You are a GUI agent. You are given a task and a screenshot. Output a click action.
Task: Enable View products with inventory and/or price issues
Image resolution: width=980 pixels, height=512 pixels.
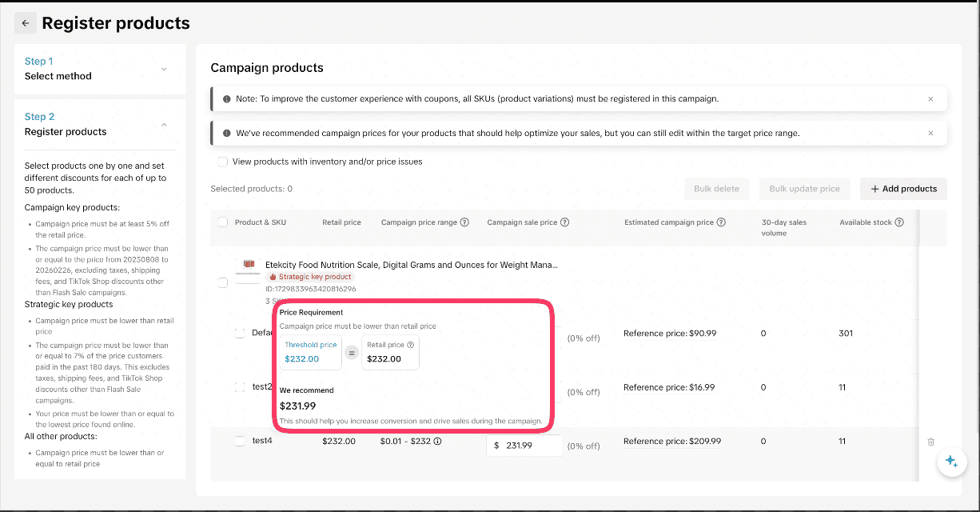(222, 162)
